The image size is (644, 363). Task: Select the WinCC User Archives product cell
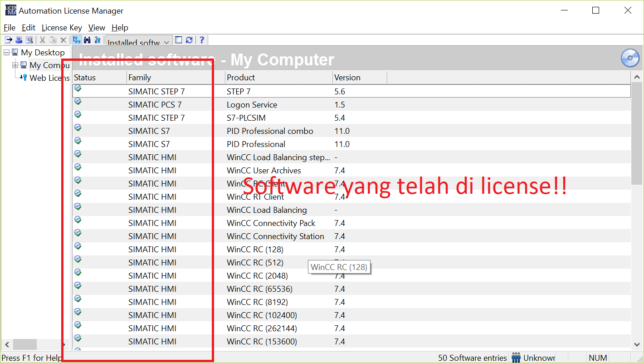click(264, 170)
